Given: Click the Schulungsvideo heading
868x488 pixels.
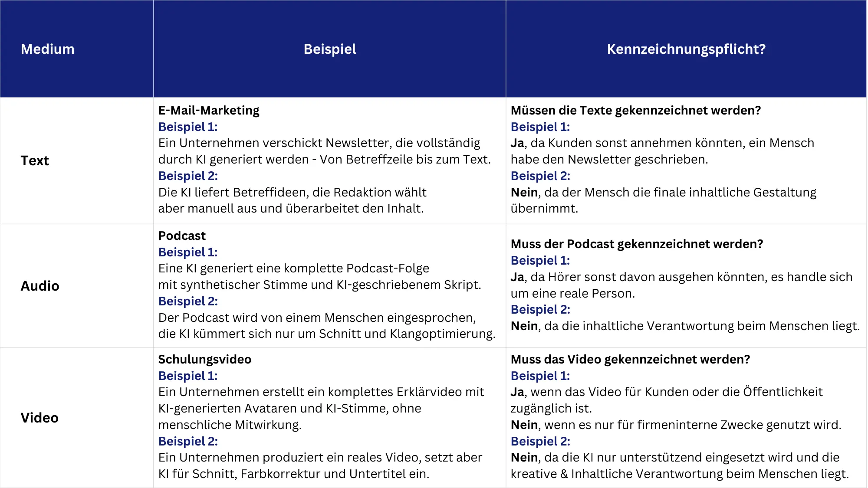Looking at the screenshot, I should click(204, 359).
